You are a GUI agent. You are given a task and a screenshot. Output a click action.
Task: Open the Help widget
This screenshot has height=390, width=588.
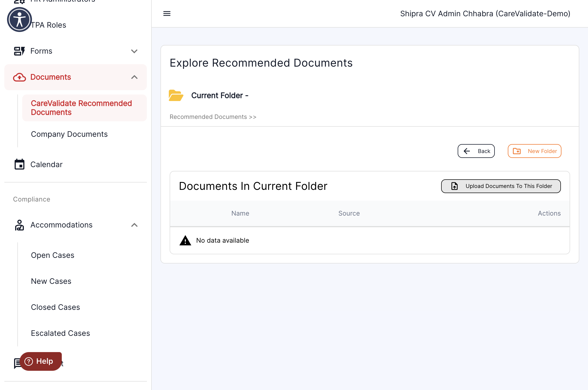41,361
